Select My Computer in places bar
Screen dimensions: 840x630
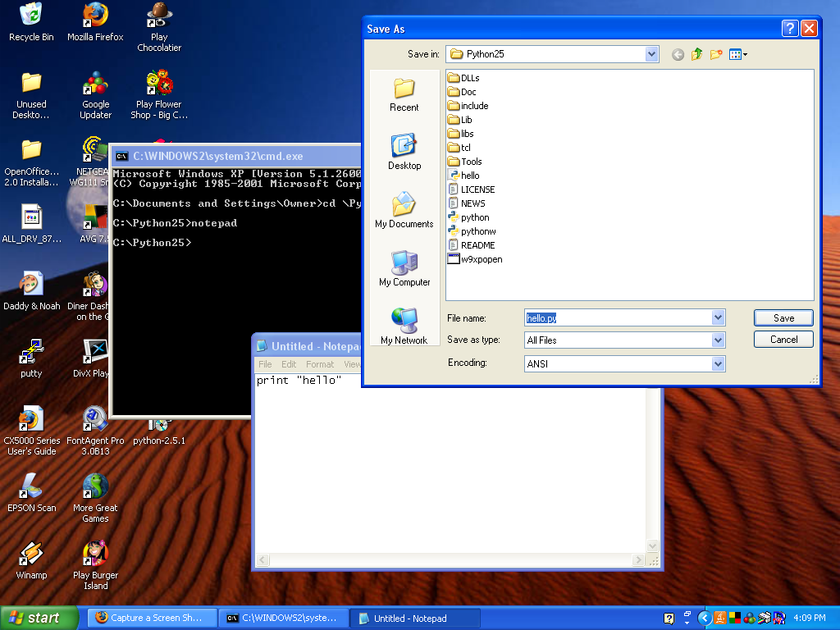[x=404, y=269]
